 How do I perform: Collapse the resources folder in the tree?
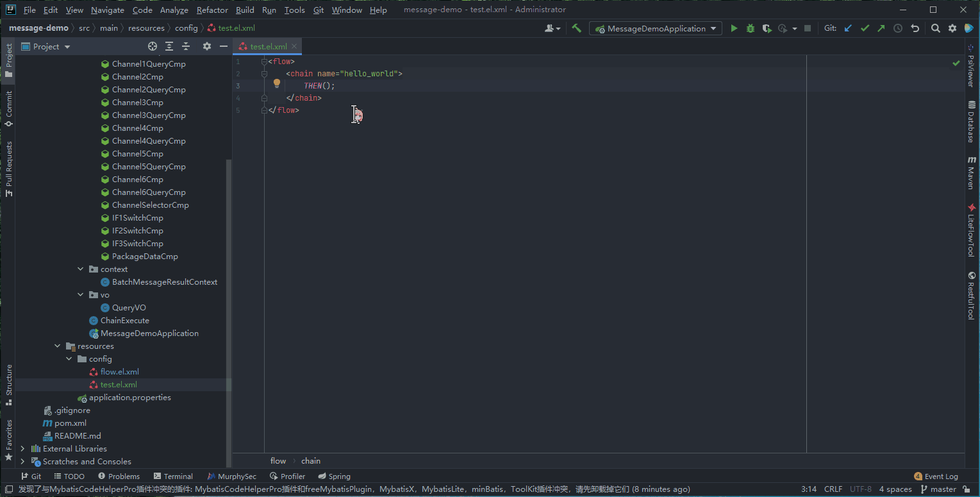coord(58,346)
